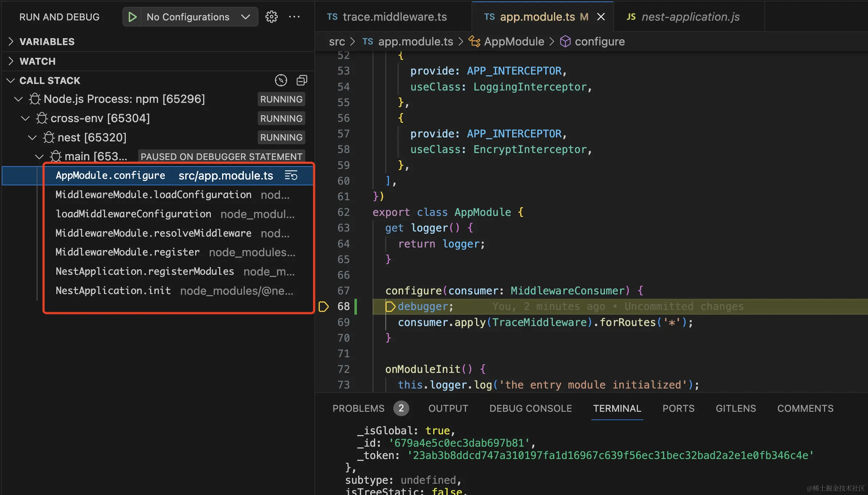This screenshot has width=868, height=495.
Task: Collapse the main thread node
Action: 39,156
